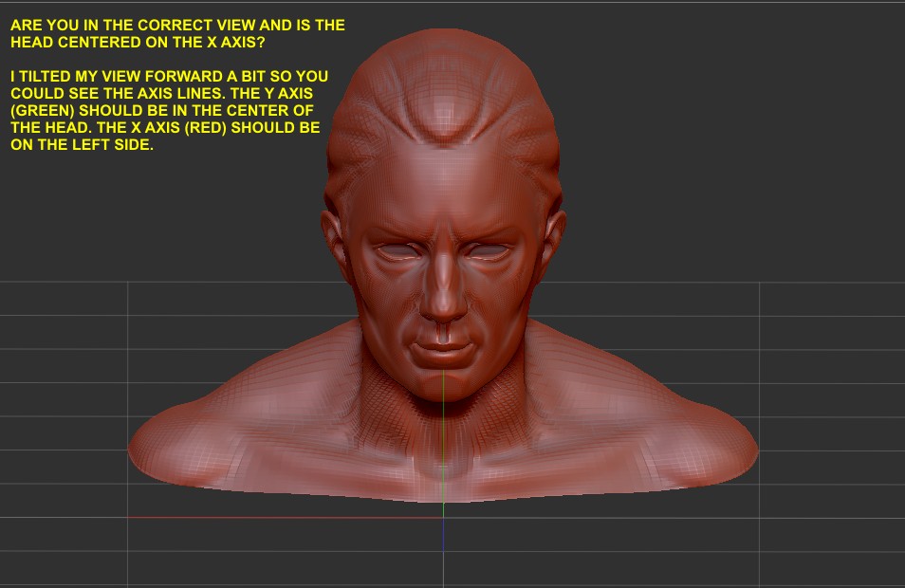Click the yellow text line "ON THE LEFT SIDE."
The height and width of the screenshot is (588, 905).
pos(82,145)
